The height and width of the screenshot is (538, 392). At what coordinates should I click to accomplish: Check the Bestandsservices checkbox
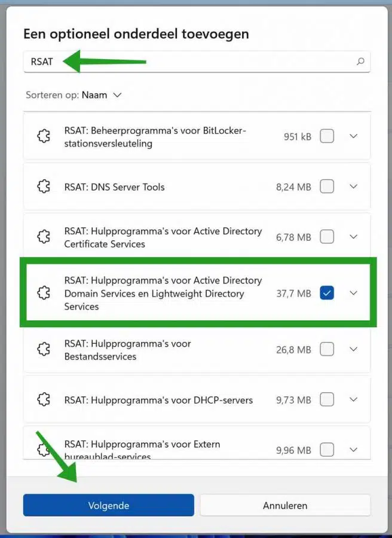[327, 349]
